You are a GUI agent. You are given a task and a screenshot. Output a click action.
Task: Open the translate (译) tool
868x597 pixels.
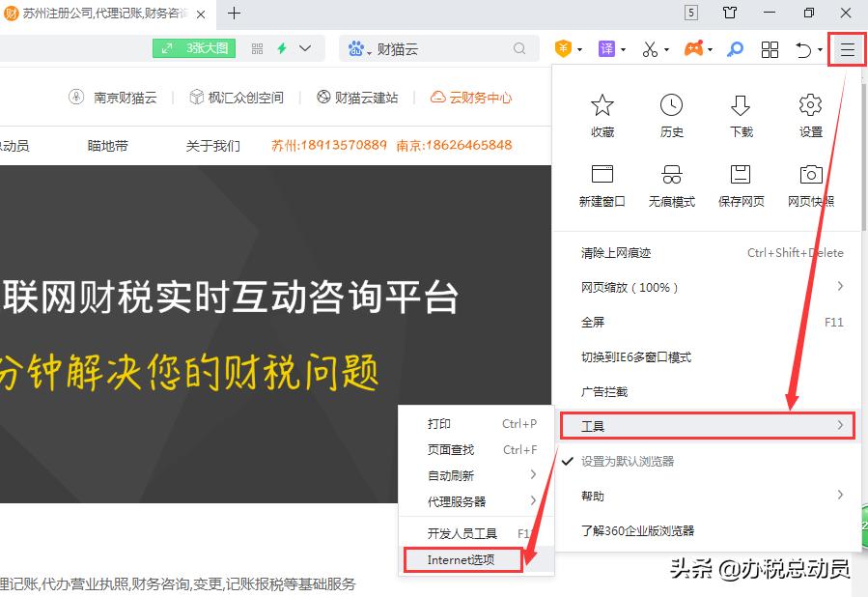pyautogui.click(x=608, y=48)
